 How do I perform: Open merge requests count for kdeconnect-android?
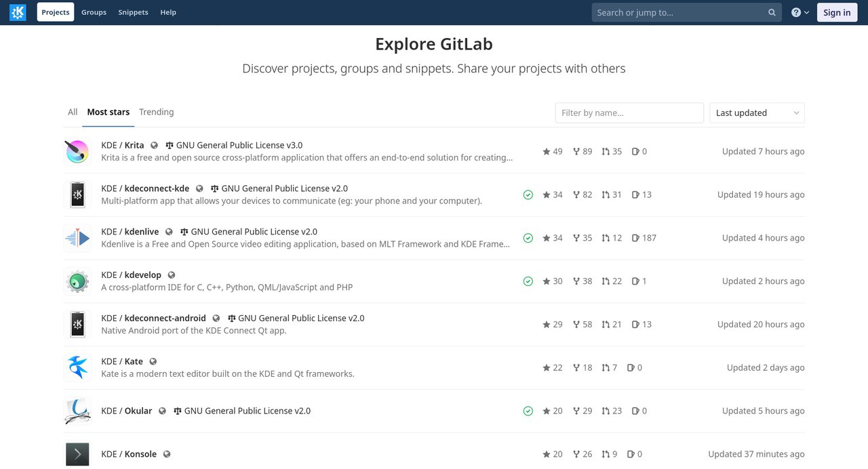(x=612, y=325)
